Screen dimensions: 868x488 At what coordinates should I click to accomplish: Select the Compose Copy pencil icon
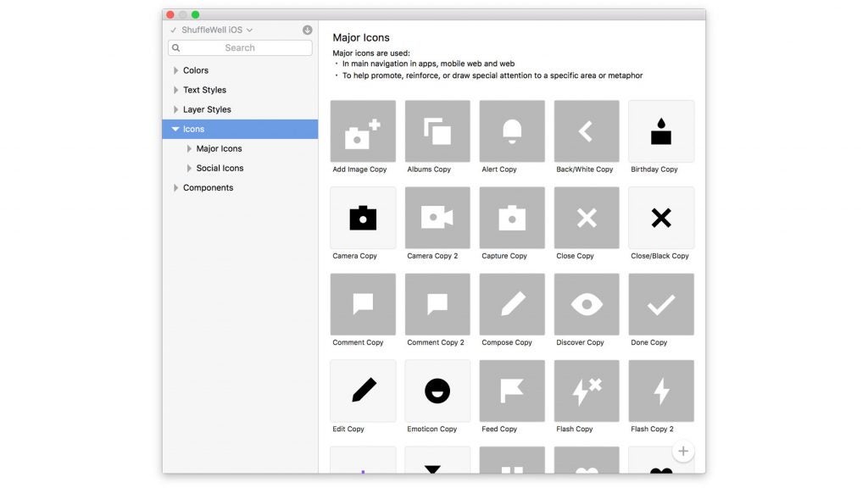tap(512, 304)
